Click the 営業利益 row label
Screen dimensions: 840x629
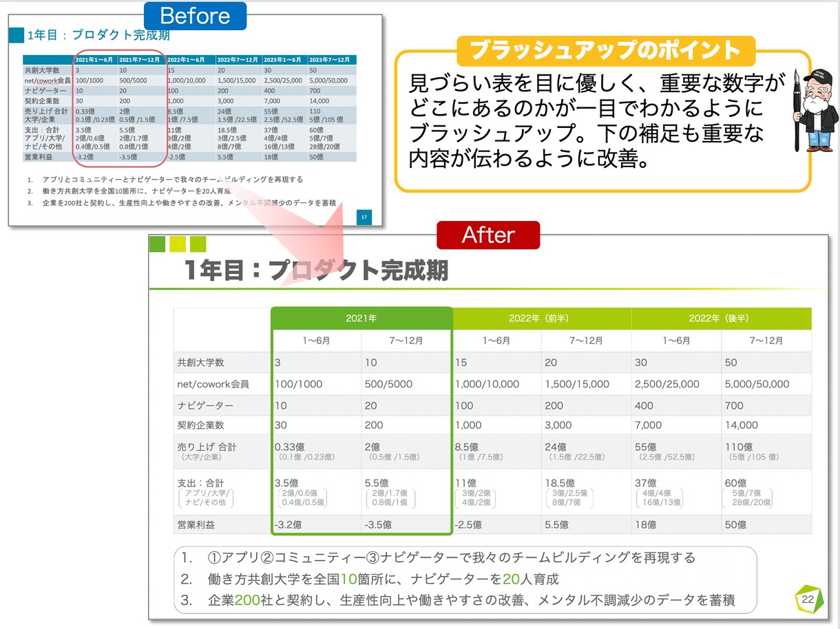(x=196, y=524)
